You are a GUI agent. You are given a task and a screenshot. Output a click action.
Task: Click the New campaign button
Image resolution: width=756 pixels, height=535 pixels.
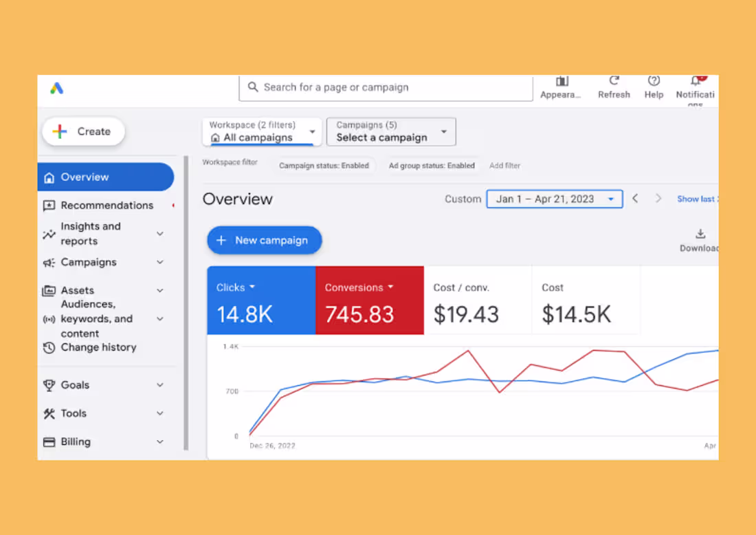[x=264, y=240]
